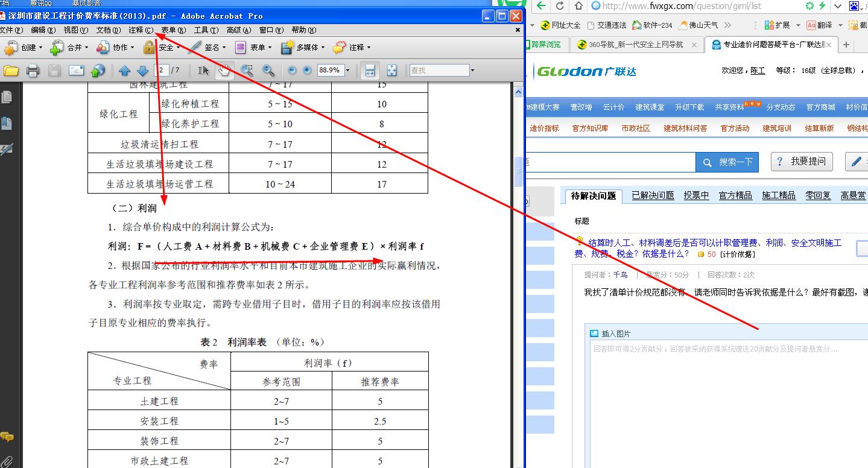Open the 帮助 (Help) menu
868x468 pixels.
303,30
